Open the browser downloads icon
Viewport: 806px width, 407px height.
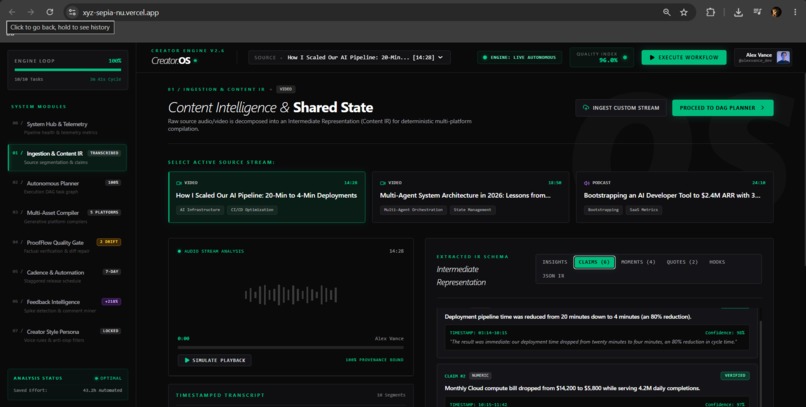[738, 12]
